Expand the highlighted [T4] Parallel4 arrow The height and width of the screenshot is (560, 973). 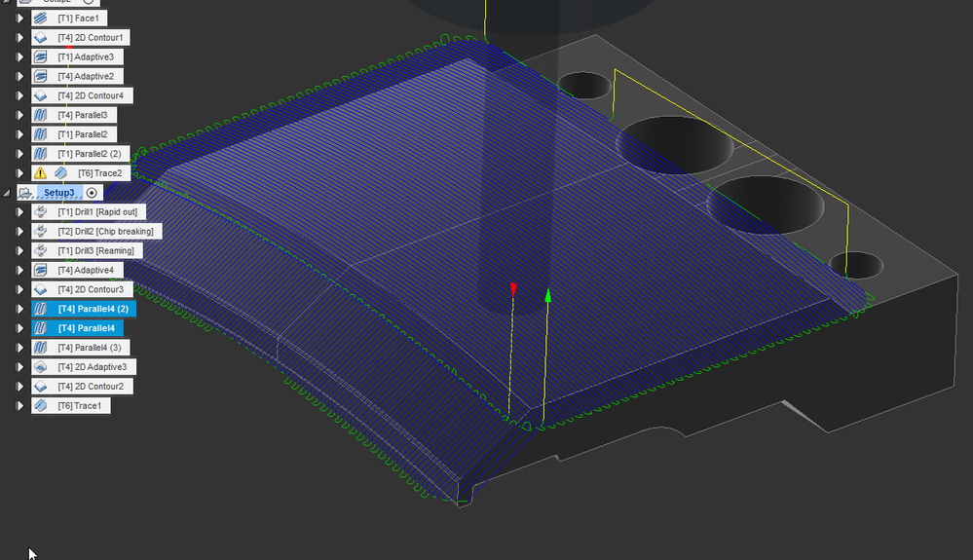coord(19,328)
